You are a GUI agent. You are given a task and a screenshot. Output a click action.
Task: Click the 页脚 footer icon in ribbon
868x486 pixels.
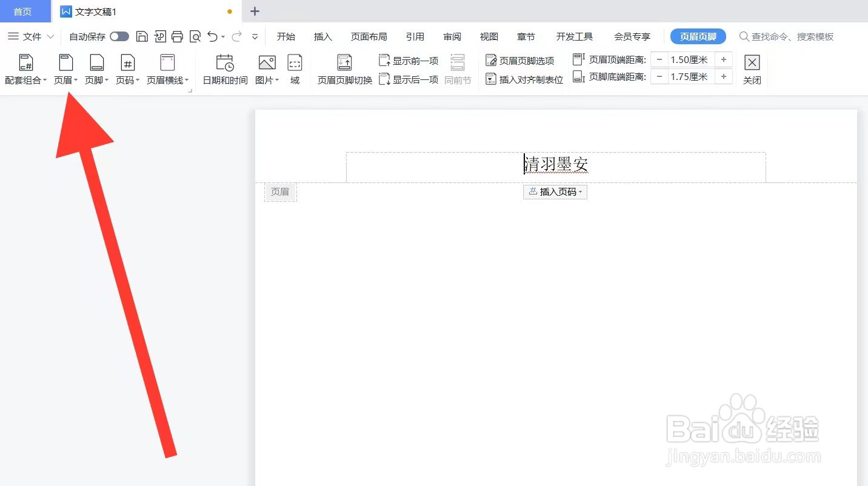[x=96, y=62]
